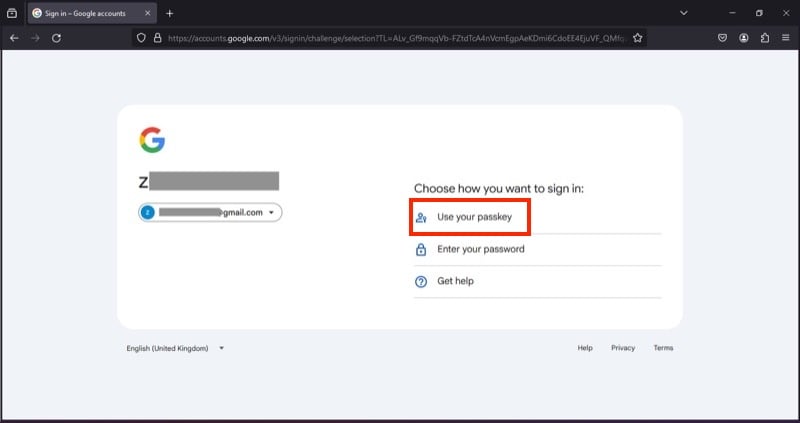Click the Get help question mark icon
The width and height of the screenshot is (800, 423).
[x=421, y=282]
